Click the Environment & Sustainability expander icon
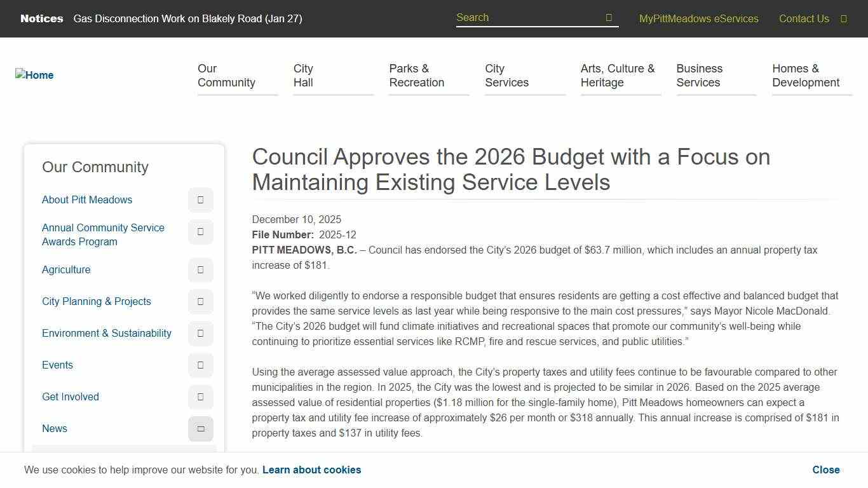The width and height of the screenshot is (868, 488). click(200, 333)
